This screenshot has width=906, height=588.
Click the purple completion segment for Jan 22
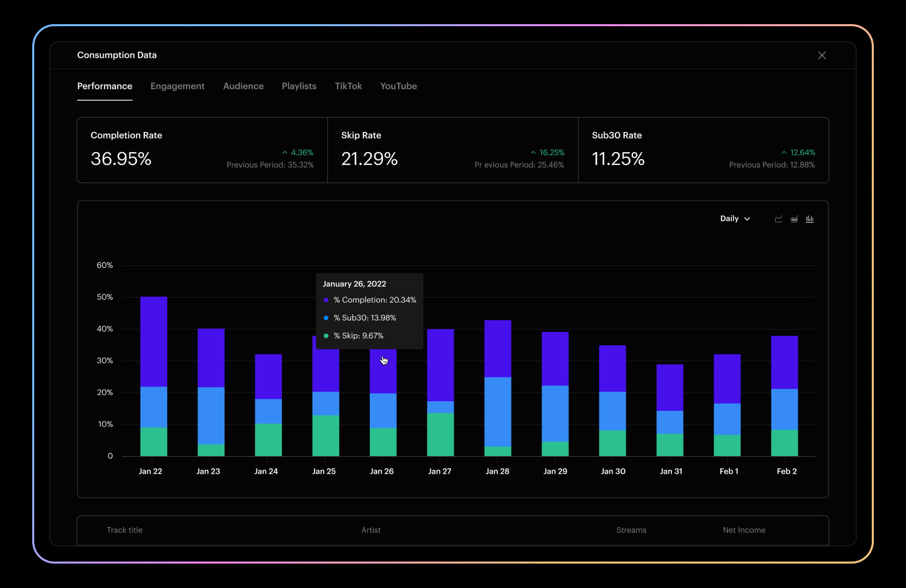click(x=154, y=341)
